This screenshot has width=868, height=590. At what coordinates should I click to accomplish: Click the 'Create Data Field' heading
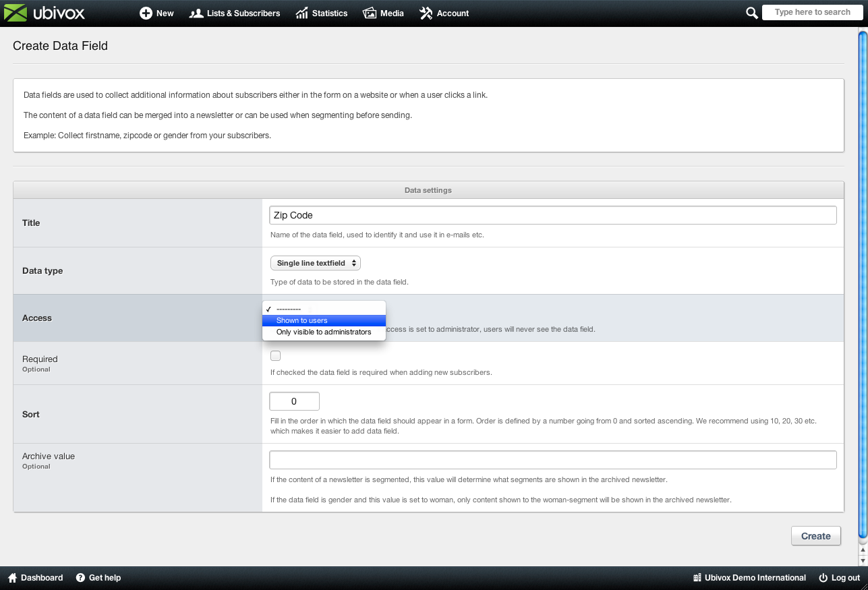click(x=60, y=46)
